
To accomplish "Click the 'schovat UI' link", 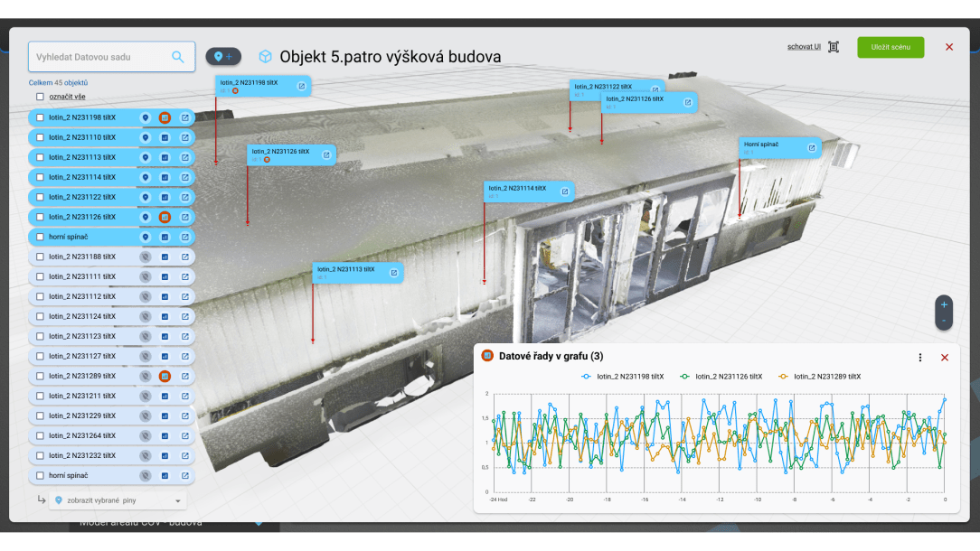I will [804, 47].
